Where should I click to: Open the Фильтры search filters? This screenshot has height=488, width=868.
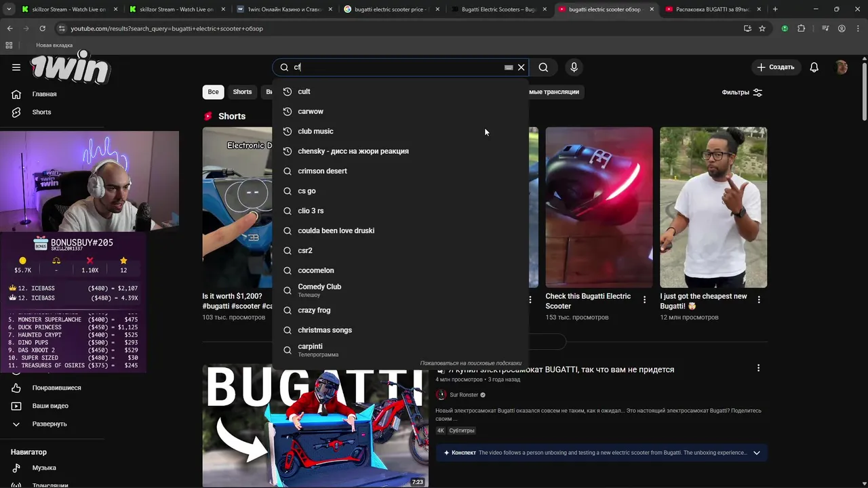pyautogui.click(x=742, y=92)
